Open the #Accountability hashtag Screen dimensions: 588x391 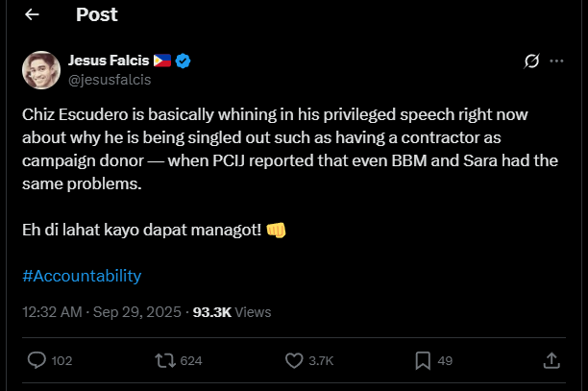pos(82,276)
